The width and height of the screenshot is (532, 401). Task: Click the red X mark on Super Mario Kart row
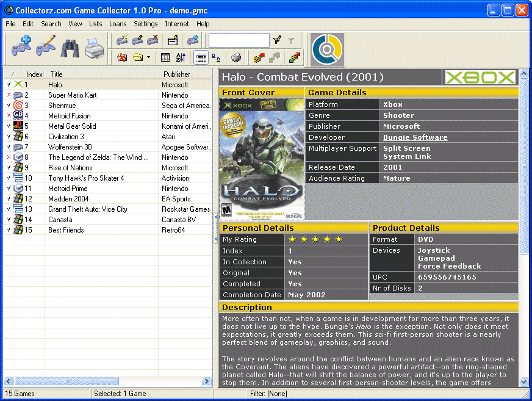click(x=9, y=95)
